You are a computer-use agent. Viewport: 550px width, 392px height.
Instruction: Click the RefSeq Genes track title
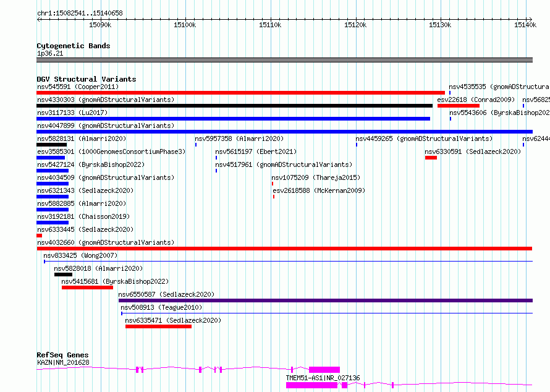[x=62, y=355]
